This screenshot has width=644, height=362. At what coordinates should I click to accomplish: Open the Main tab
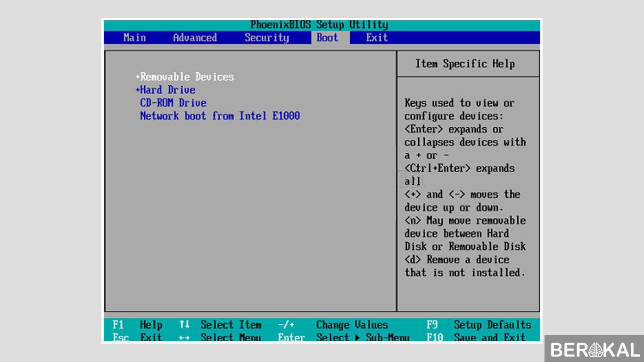tap(135, 38)
